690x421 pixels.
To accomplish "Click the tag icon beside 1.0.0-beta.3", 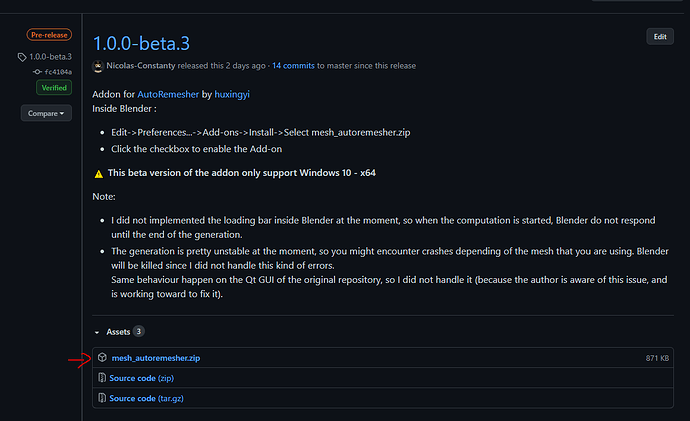I will (x=22, y=57).
